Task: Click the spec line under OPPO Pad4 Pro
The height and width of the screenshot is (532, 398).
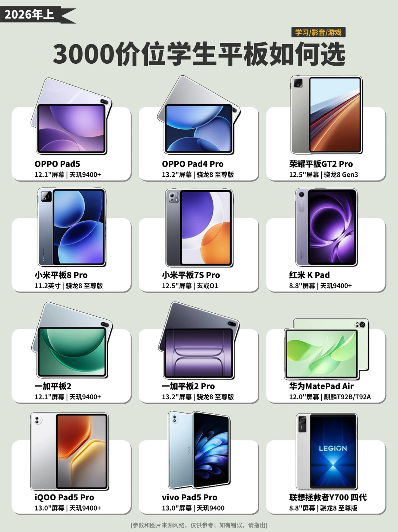Action: tap(198, 175)
